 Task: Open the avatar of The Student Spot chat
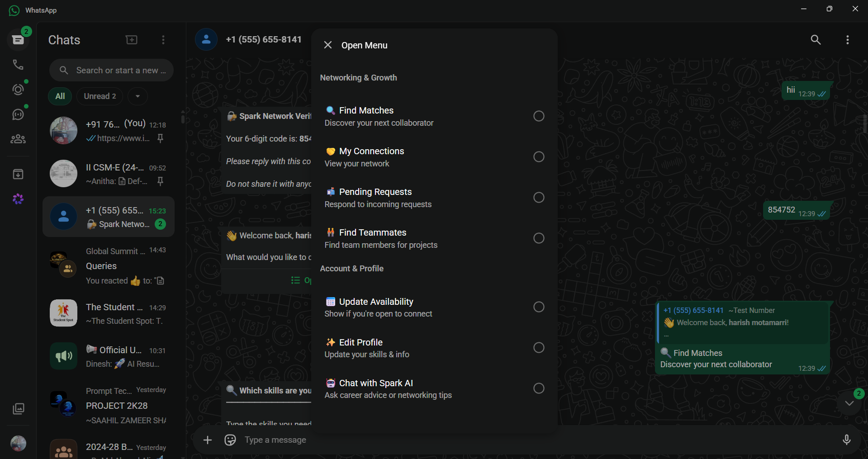point(63,313)
